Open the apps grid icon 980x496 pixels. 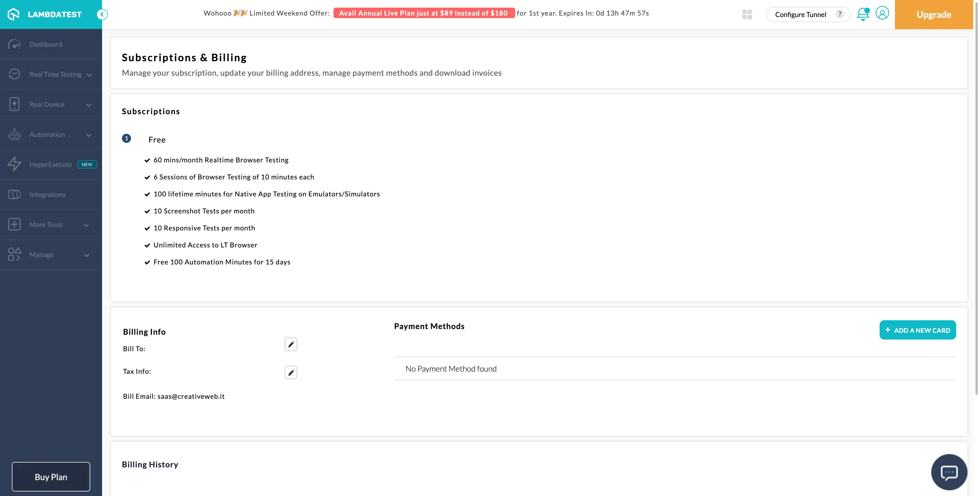pyautogui.click(x=747, y=14)
